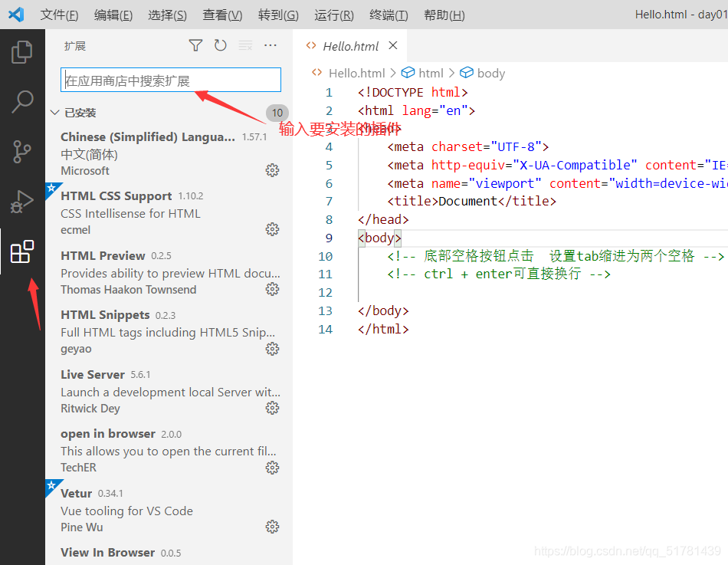Select Live Server extension entry

169,391
